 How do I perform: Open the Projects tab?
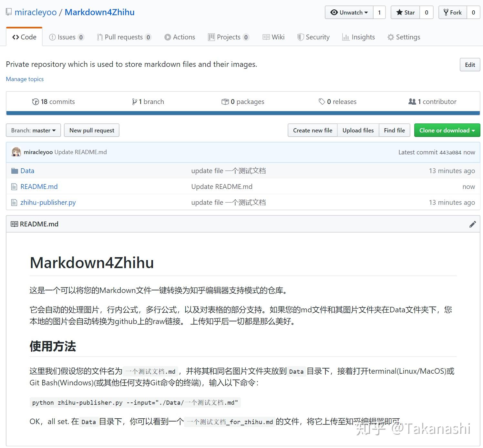tap(229, 37)
